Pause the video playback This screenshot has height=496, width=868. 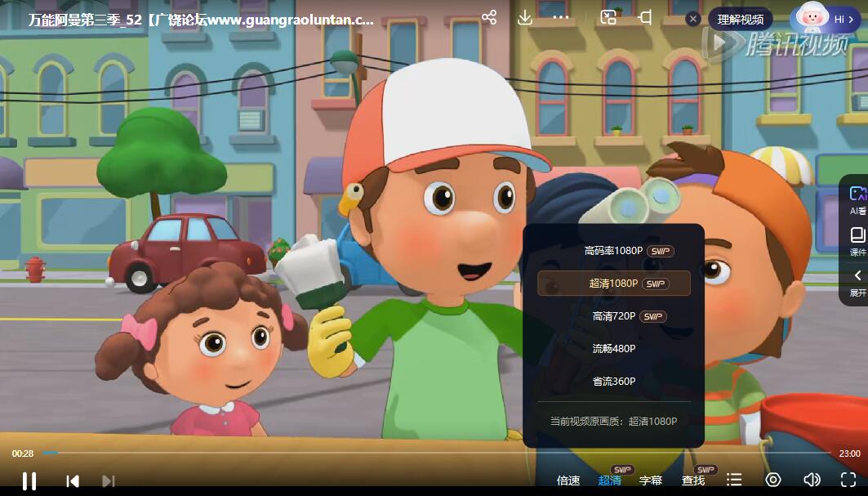(29, 480)
